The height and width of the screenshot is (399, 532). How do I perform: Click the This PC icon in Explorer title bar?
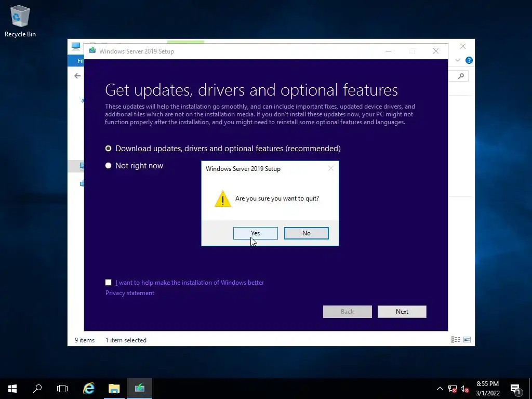point(76,46)
